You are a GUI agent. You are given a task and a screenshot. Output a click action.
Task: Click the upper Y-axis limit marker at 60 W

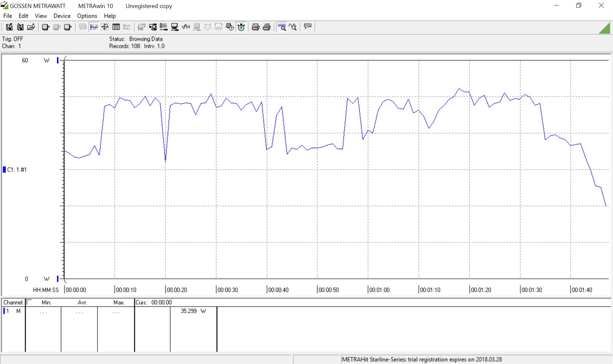(58, 60)
